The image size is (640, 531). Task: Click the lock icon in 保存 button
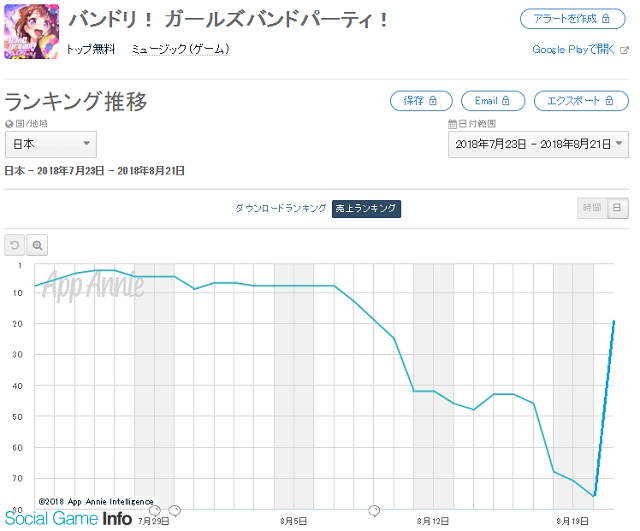[x=433, y=101]
